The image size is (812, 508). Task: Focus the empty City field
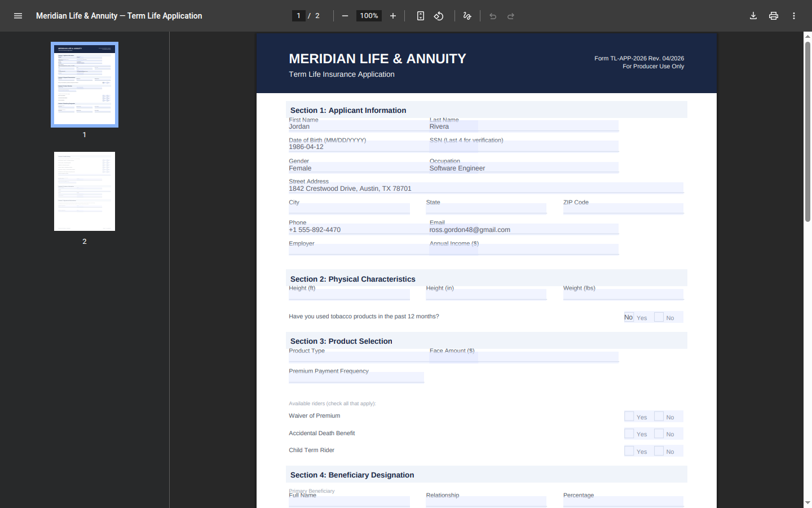[x=349, y=209]
